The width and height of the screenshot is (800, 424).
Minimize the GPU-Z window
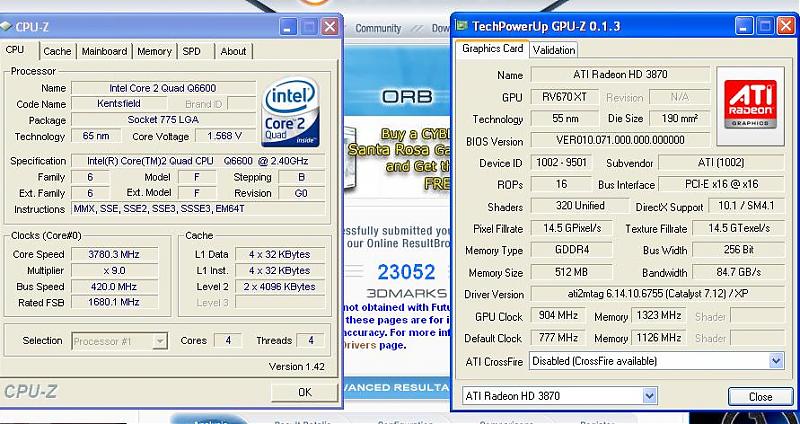click(x=743, y=26)
